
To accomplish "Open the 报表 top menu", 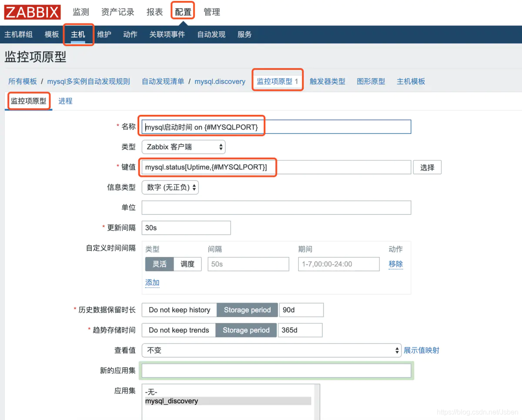I will pyautogui.click(x=154, y=12).
